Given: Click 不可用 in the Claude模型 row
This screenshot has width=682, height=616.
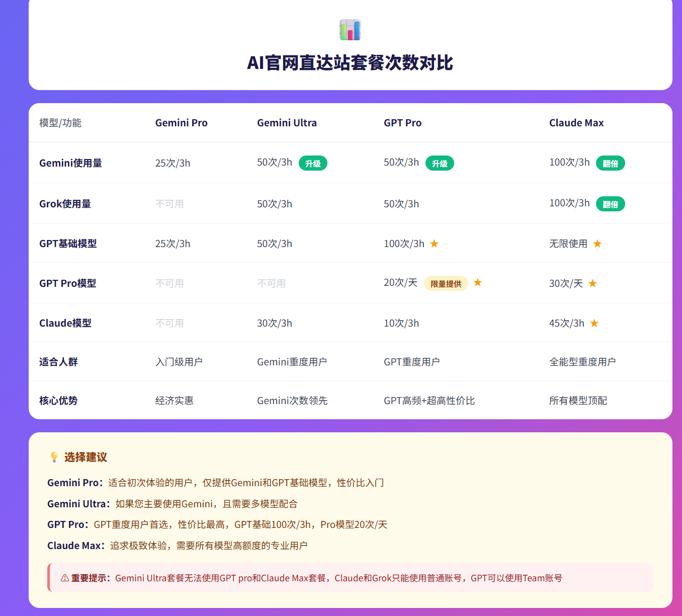Looking at the screenshot, I should coord(169,323).
